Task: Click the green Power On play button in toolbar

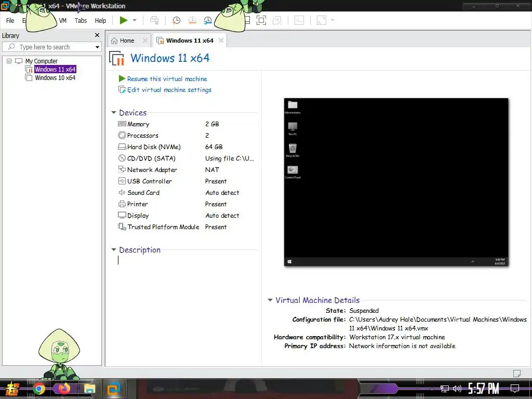Action: [124, 20]
